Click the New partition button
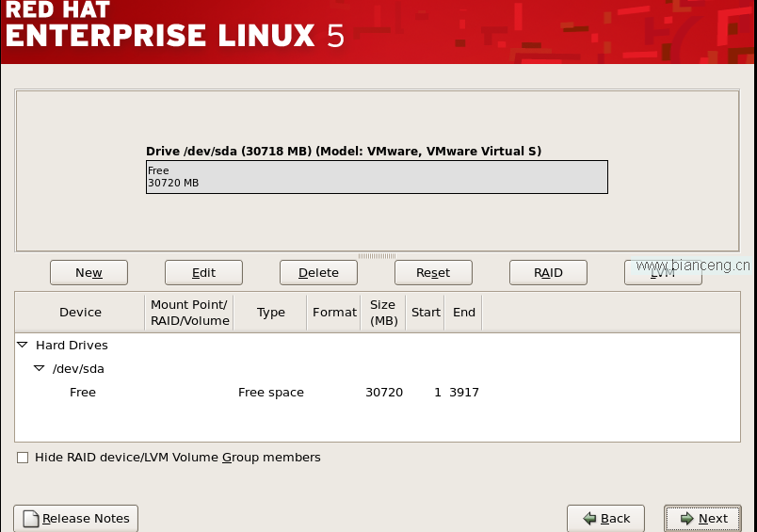The height and width of the screenshot is (532, 757). 89,273
